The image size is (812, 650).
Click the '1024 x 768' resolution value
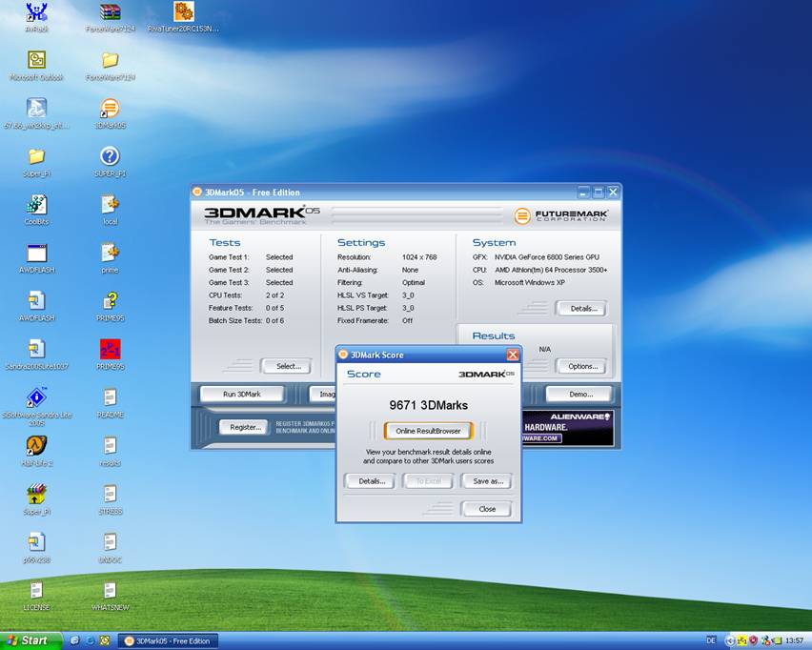tap(419, 257)
